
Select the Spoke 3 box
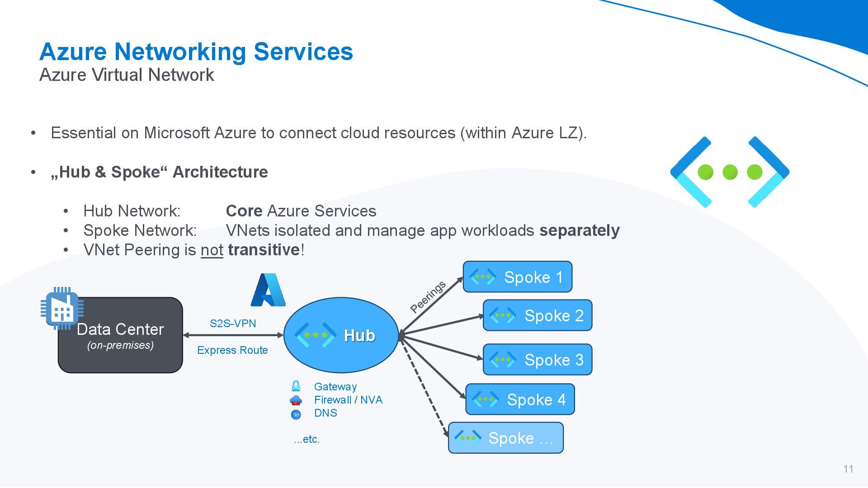(538, 360)
